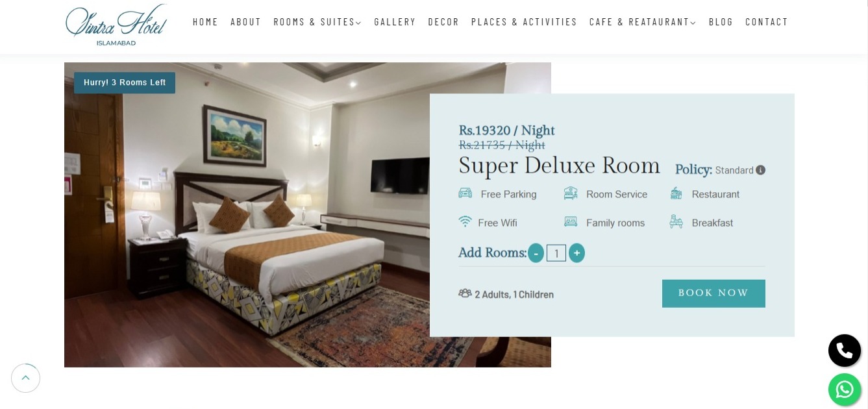Click the Free Parking car icon
The height and width of the screenshot is (409, 868).
(465, 193)
